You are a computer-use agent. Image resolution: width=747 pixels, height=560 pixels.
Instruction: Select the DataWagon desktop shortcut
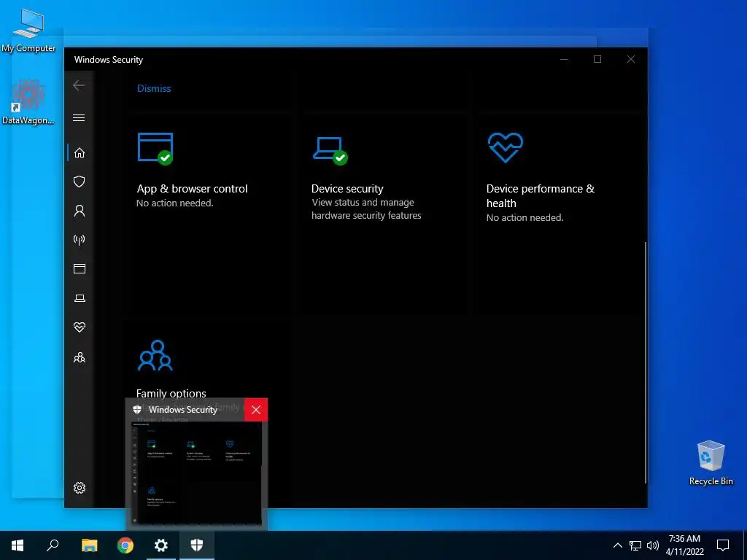28,101
